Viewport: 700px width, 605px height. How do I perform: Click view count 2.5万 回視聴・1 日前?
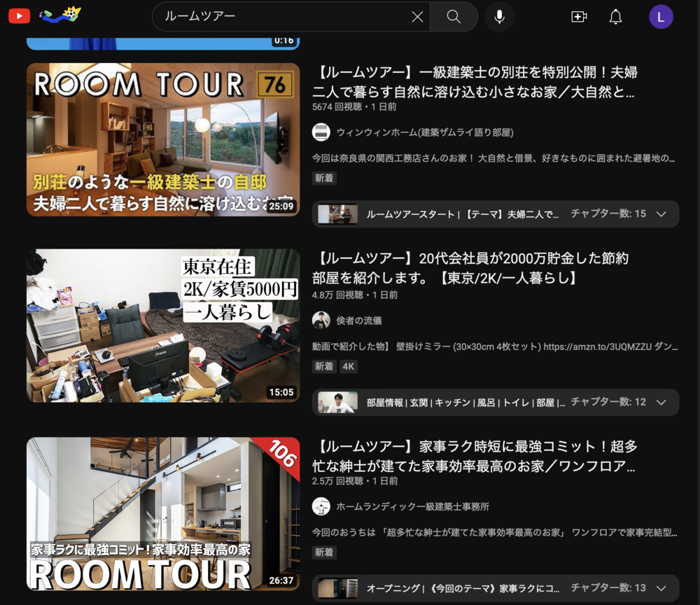coord(355,481)
